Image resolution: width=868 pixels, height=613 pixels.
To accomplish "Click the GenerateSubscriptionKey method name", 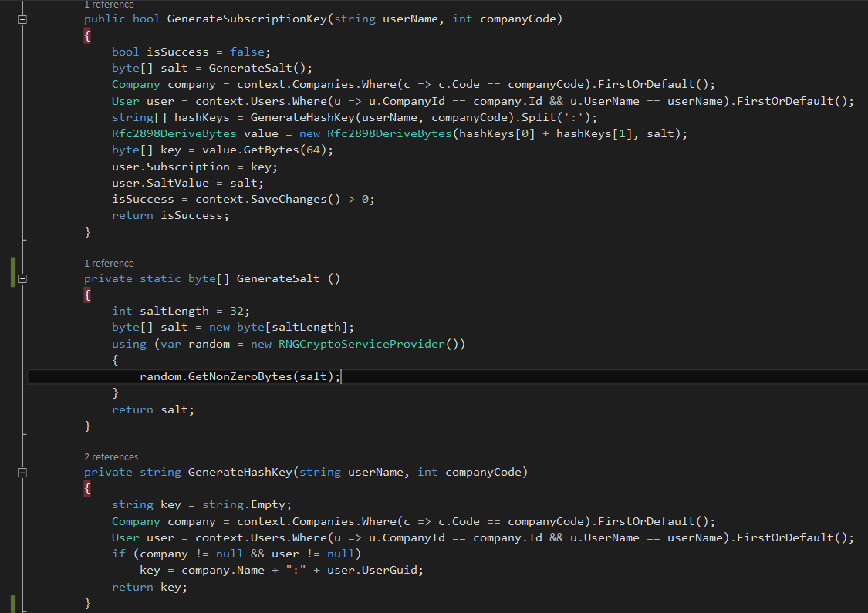I will coord(247,19).
